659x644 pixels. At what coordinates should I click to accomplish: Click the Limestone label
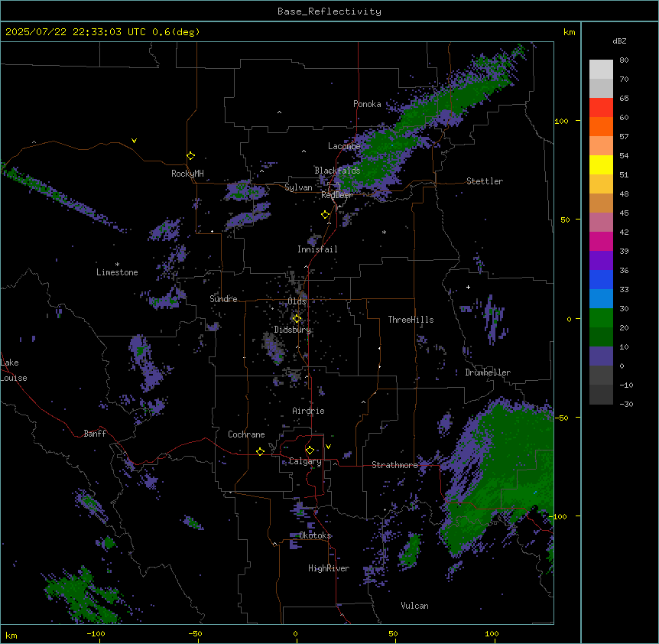click(x=117, y=272)
